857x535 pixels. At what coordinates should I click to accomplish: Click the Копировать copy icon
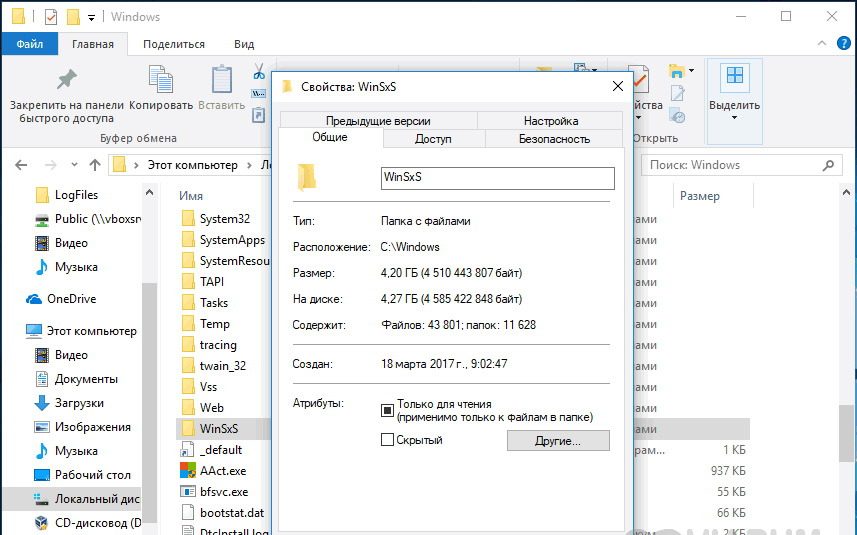coord(161,79)
